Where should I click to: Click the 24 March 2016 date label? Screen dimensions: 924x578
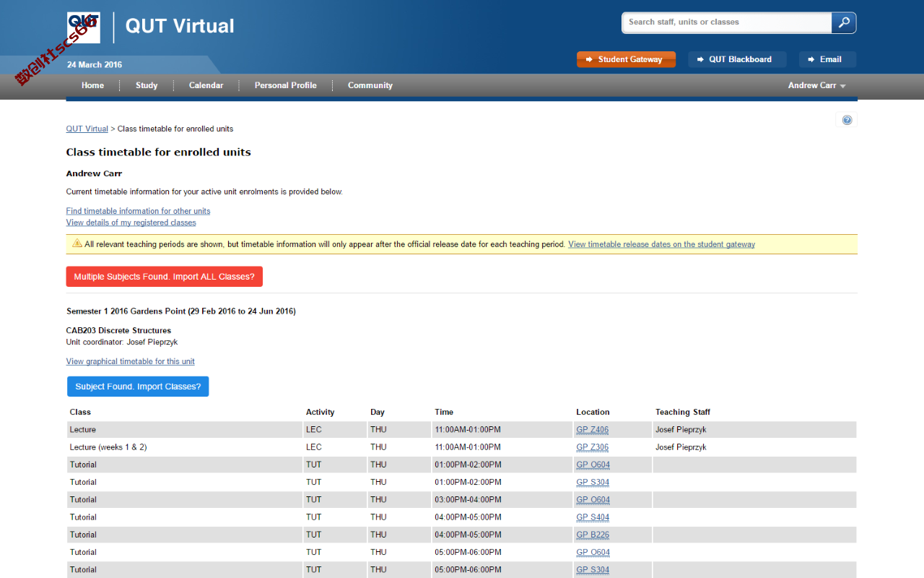(95, 64)
